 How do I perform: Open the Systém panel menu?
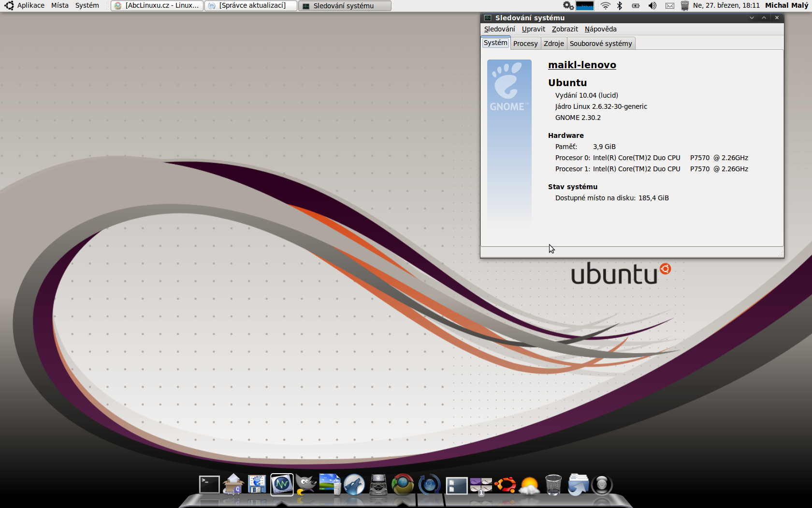click(87, 5)
